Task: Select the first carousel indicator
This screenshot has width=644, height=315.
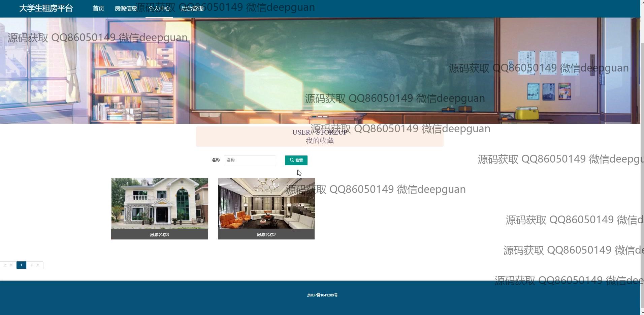Action: pyautogui.click(x=314, y=117)
